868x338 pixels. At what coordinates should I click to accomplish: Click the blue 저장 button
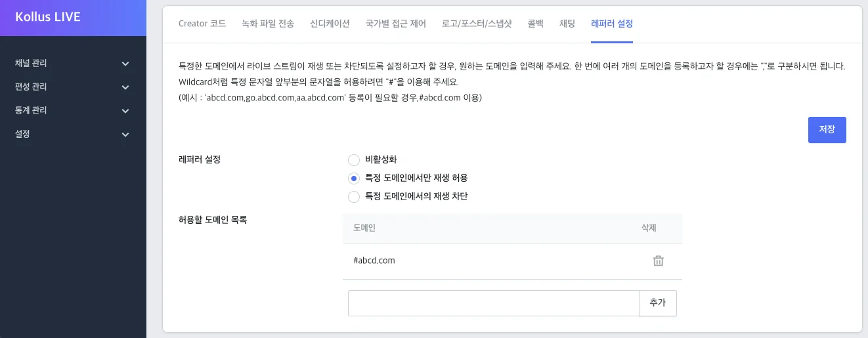click(x=827, y=129)
